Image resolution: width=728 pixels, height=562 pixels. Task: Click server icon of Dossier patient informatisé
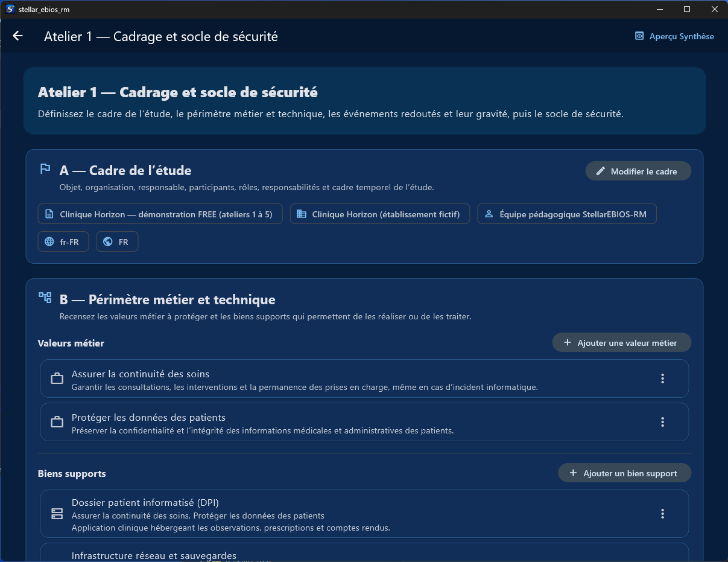[57, 514]
